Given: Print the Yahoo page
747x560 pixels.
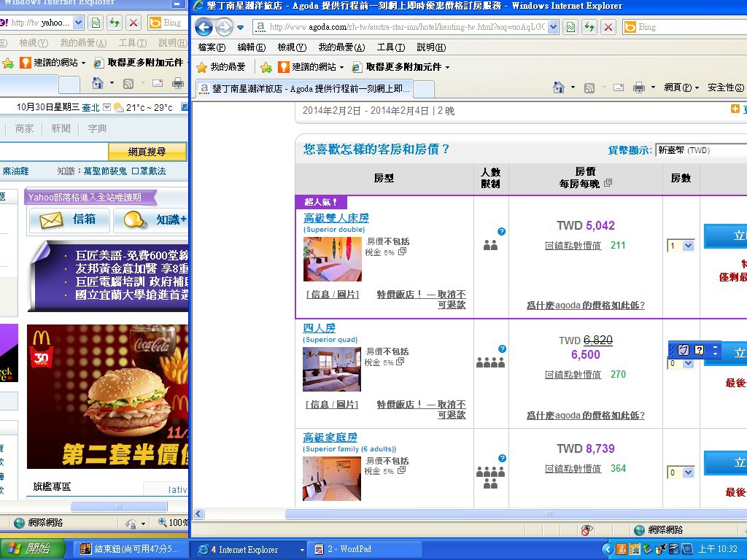Looking at the screenshot, I should point(178,83).
